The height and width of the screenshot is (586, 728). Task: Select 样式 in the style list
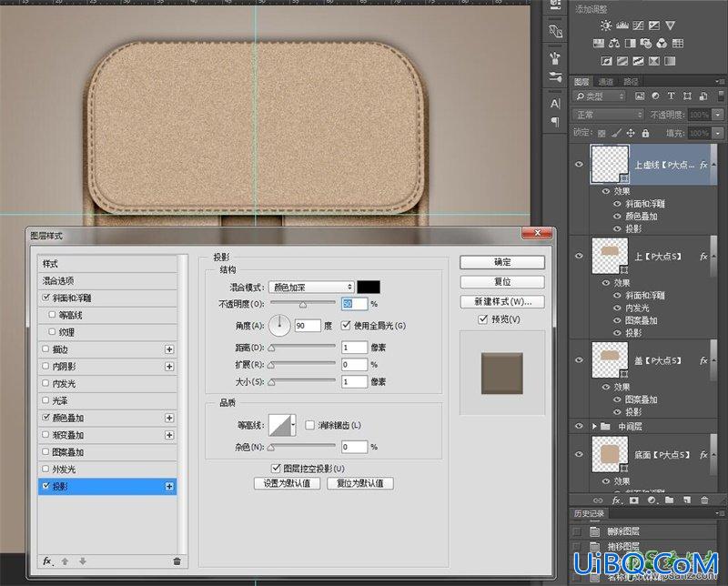point(107,264)
